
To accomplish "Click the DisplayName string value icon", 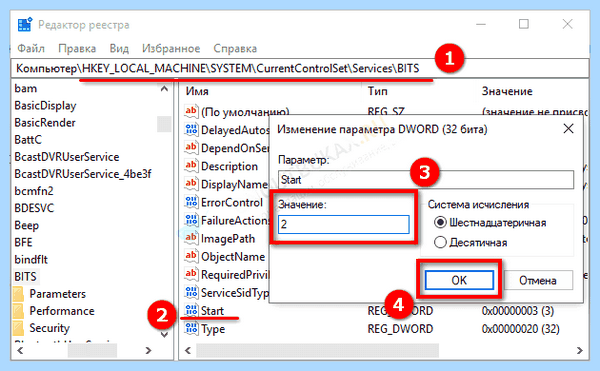I will [x=191, y=184].
